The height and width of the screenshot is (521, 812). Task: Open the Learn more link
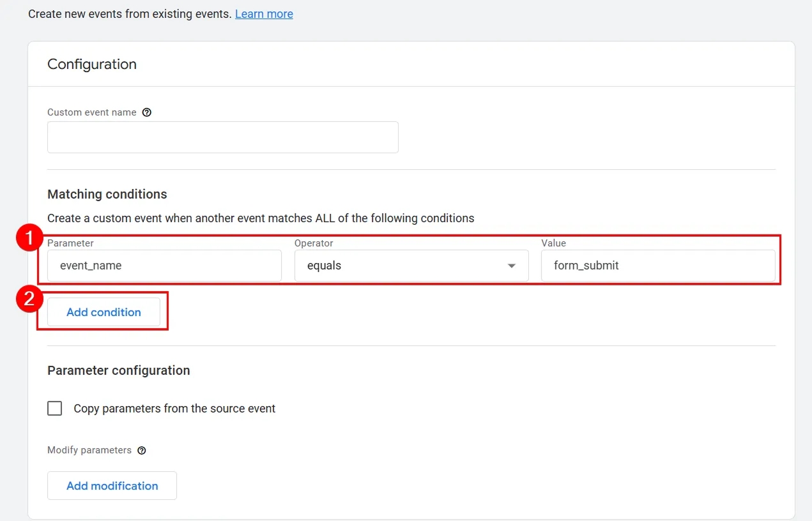coord(264,13)
